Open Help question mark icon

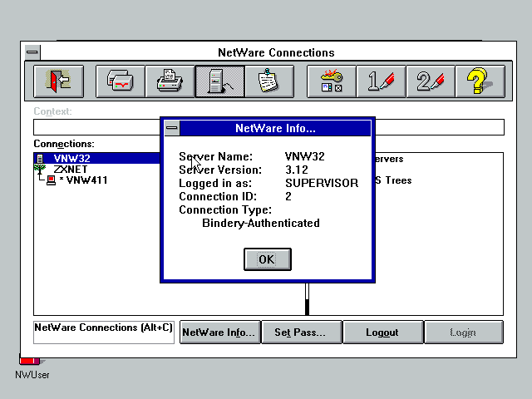tap(480, 81)
